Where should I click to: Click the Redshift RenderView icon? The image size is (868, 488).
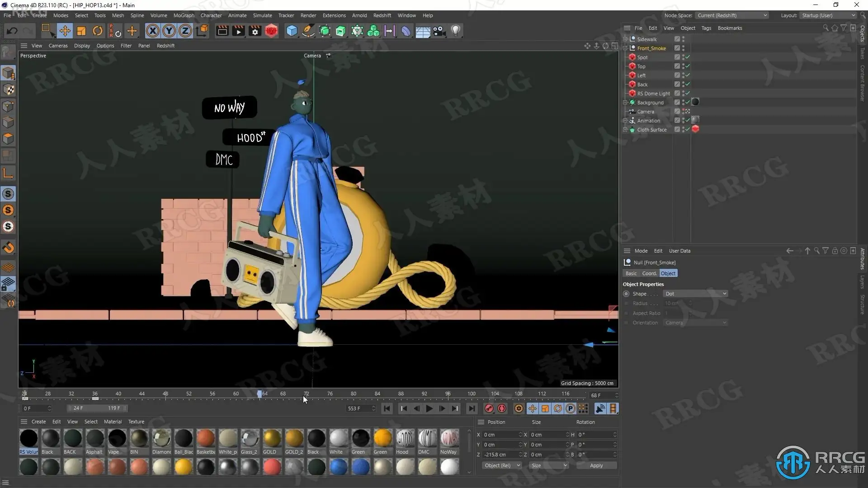271,31
